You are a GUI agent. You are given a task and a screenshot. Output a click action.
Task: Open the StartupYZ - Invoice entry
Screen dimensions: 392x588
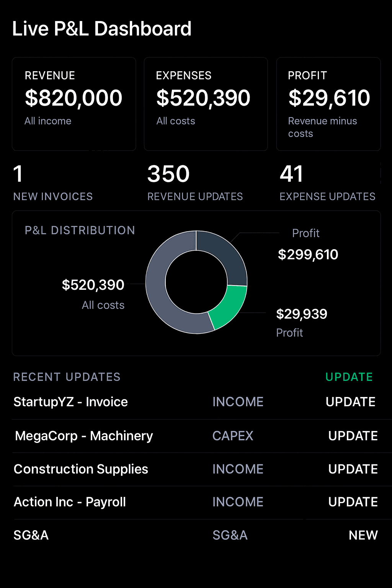71,402
